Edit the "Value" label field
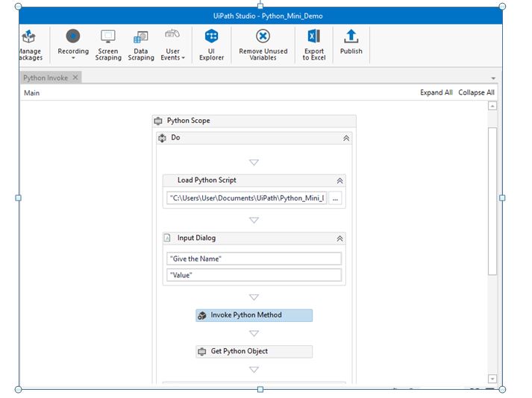 pyautogui.click(x=254, y=275)
